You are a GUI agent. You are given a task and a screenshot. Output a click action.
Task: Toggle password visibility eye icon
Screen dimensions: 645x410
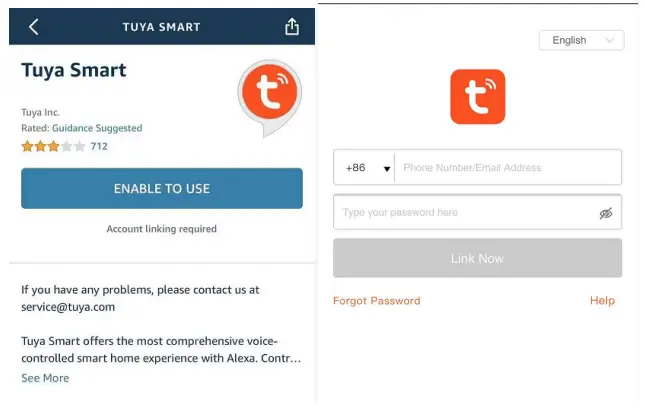[605, 213]
